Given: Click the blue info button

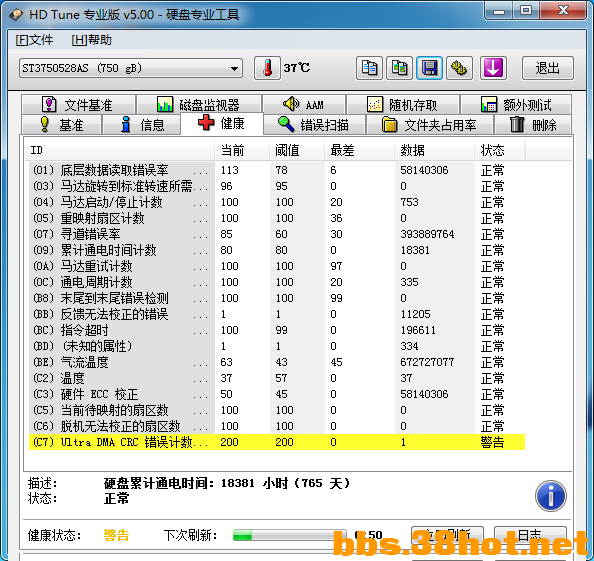Looking at the screenshot, I should (551, 496).
